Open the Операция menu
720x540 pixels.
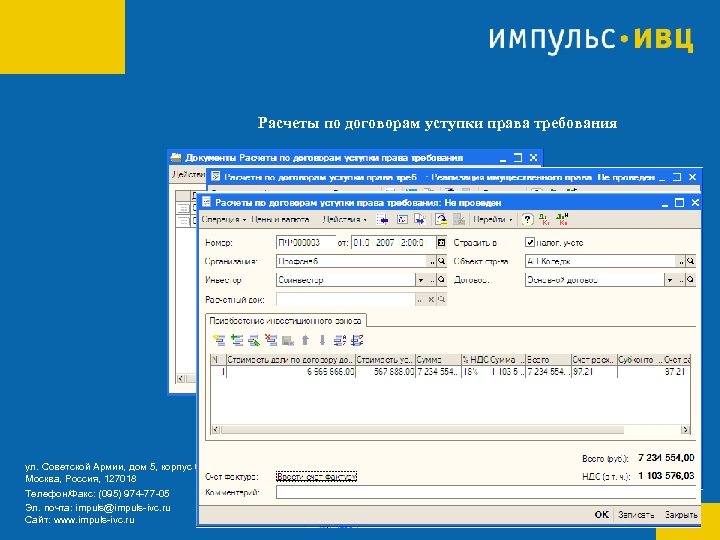tap(224, 219)
